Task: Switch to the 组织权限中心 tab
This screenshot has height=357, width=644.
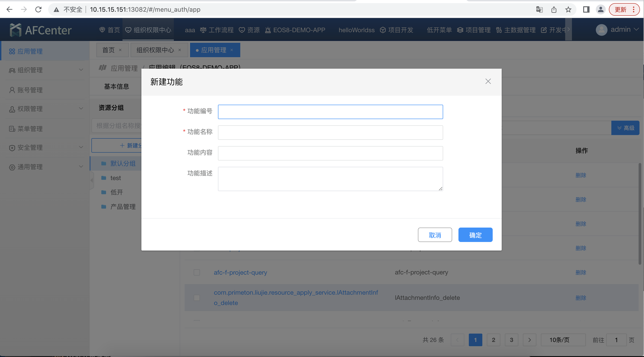Action: tap(155, 50)
